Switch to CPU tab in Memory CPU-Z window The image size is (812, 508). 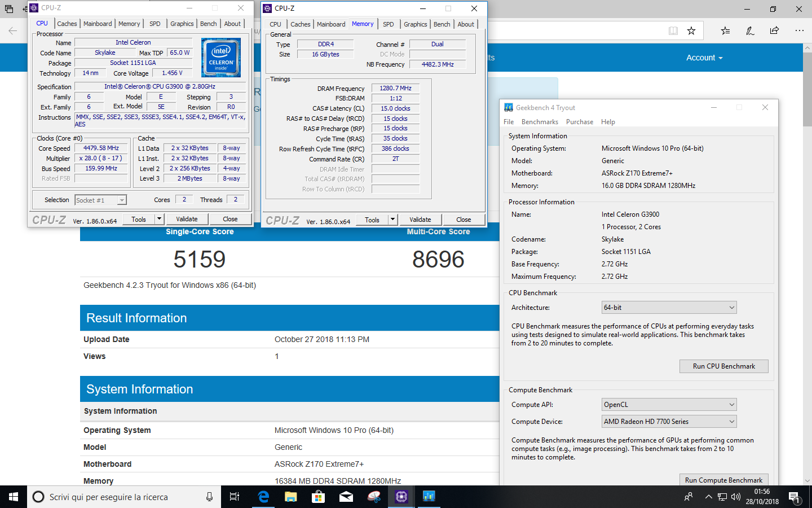275,24
